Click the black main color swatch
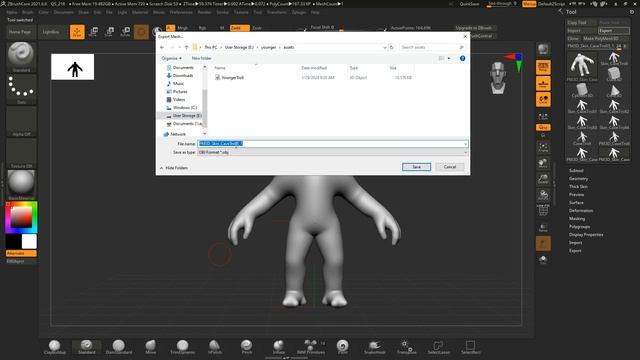The image size is (640, 360). [x=14, y=242]
